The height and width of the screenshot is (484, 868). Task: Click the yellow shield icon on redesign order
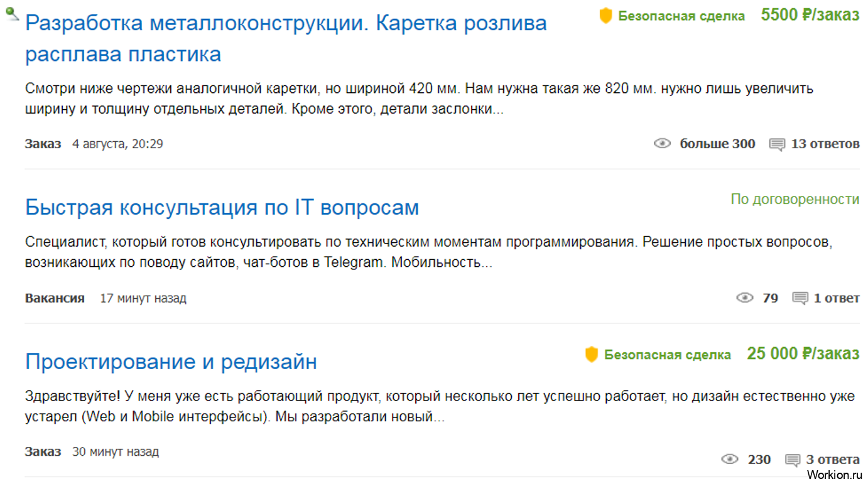pos(592,355)
